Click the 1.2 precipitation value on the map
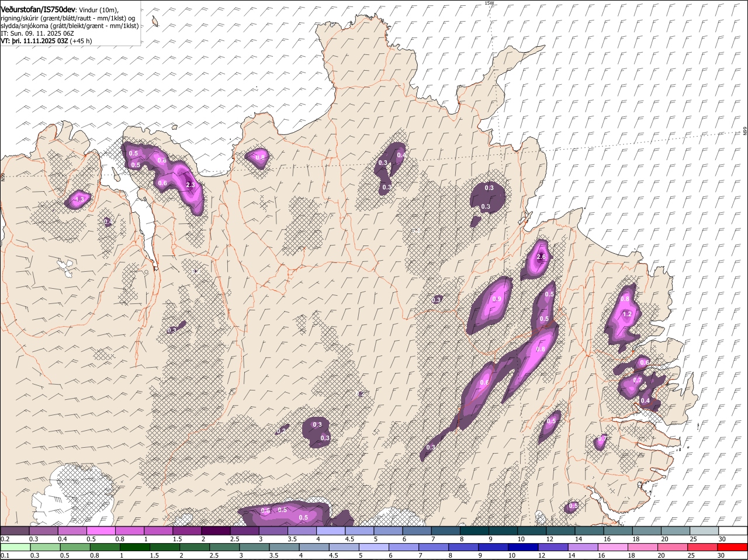Image resolution: width=748 pixels, height=560 pixels. [x=628, y=314]
